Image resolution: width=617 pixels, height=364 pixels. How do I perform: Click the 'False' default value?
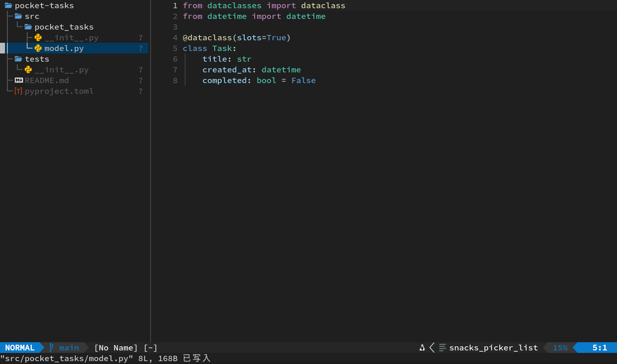[x=304, y=81]
